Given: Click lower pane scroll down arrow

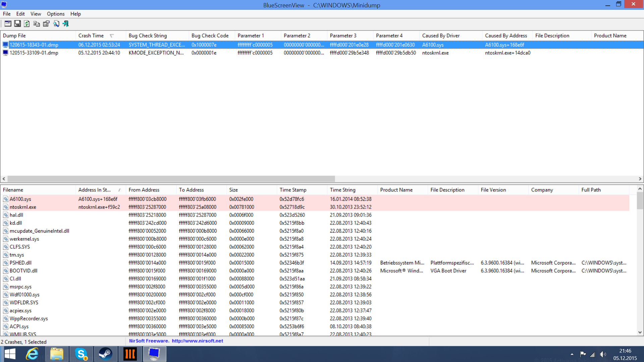Looking at the screenshot, I should pos(640,332).
